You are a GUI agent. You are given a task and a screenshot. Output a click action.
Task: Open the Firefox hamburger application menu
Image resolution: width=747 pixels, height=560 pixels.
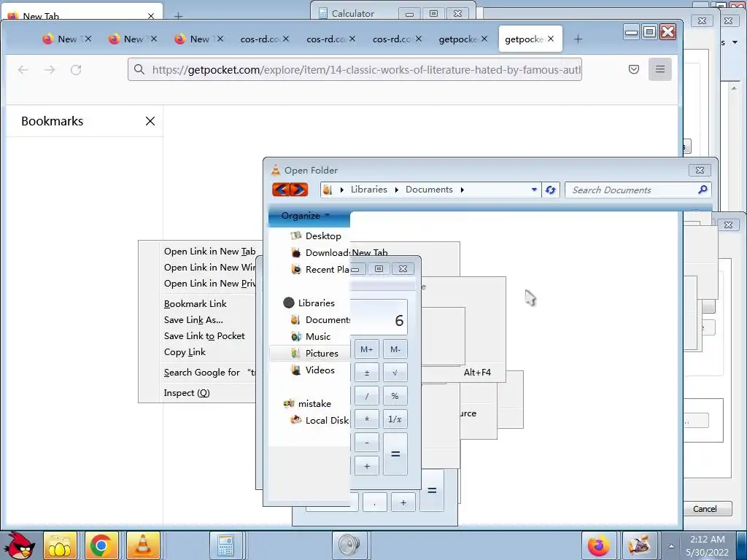click(x=659, y=69)
